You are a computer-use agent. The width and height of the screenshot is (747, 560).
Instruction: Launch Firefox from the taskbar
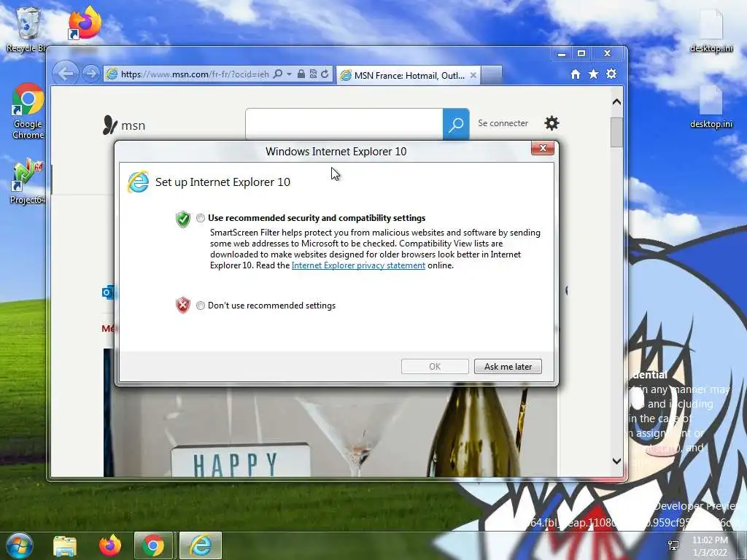(110, 545)
